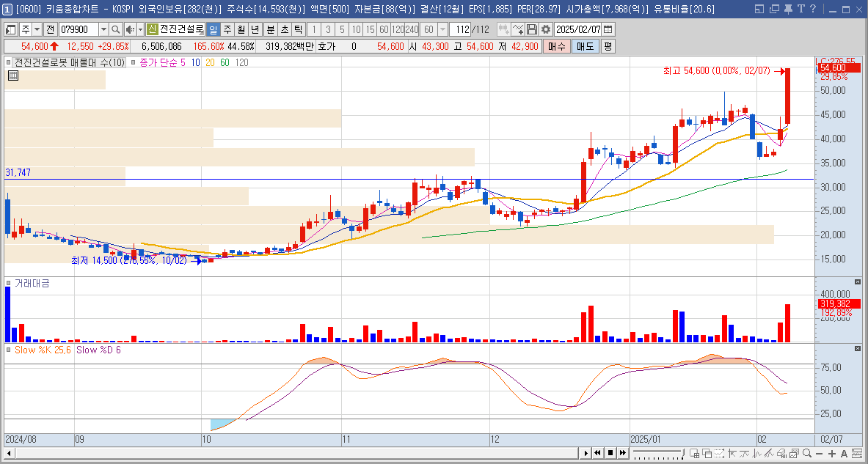
Task: Click the eraser icon in bottom toolbar
Action: pos(781,454)
